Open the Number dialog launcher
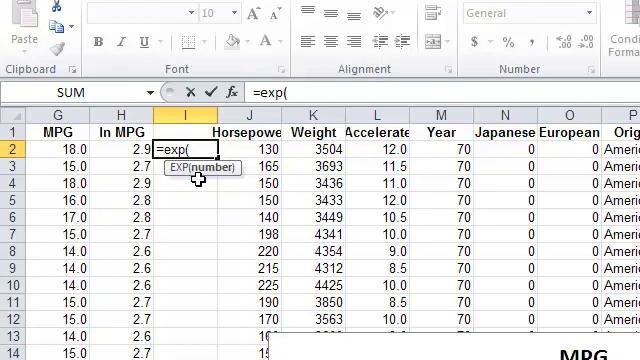This screenshot has height=360, width=640. [x=591, y=70]
